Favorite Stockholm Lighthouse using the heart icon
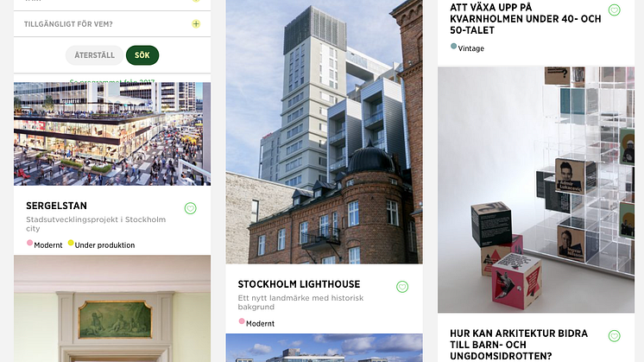Viewport: 644px width, 362px height. pyautogui.click(x=402, y=287)
